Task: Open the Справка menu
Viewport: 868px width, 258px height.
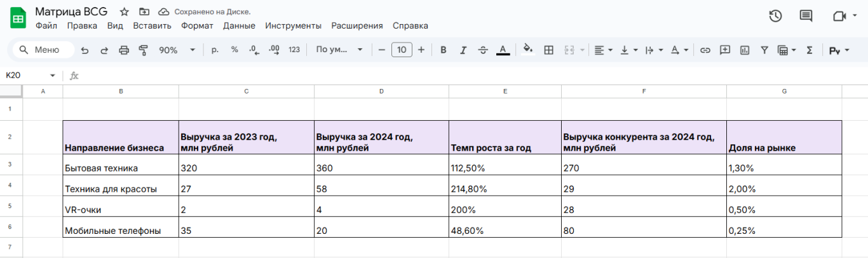Action: click(410, 26)
